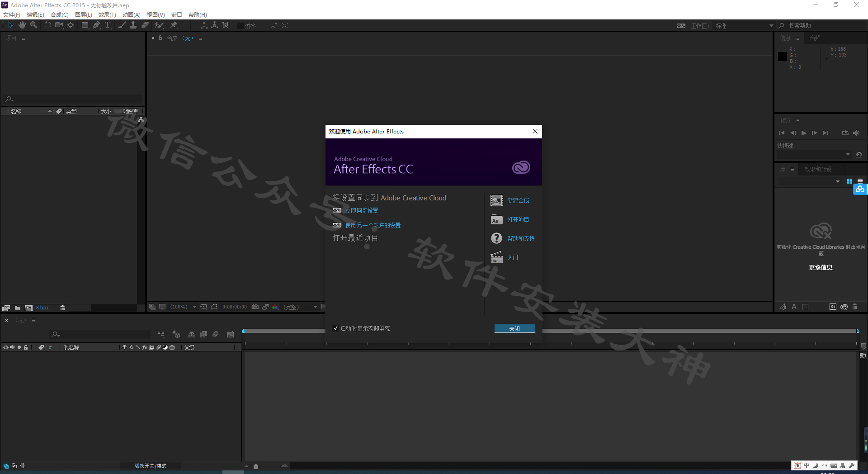Take snapshot with camera icon in viewer
Viewport: 868px width, 474px height.
click(x=255, y=307)
